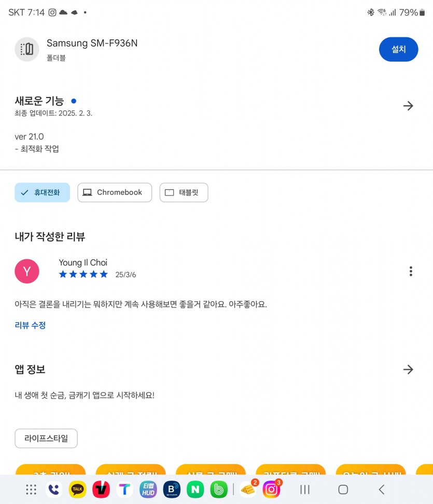Select the Chromebook device filter chip

point(115,192)
